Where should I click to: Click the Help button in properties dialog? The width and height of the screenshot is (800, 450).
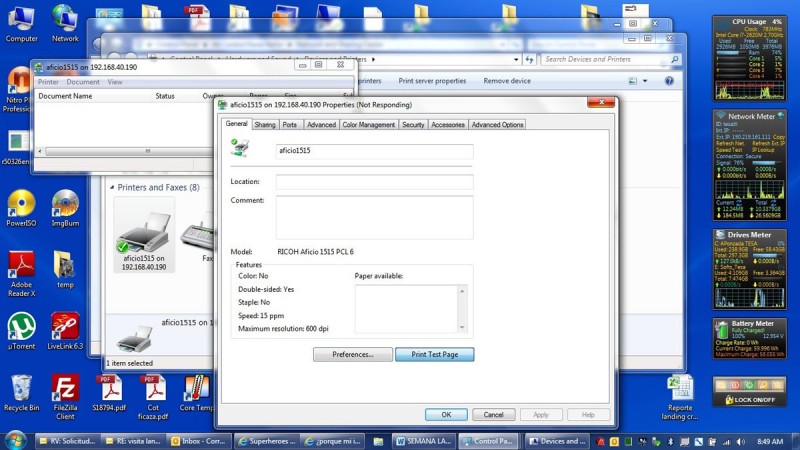pos(588,414)
